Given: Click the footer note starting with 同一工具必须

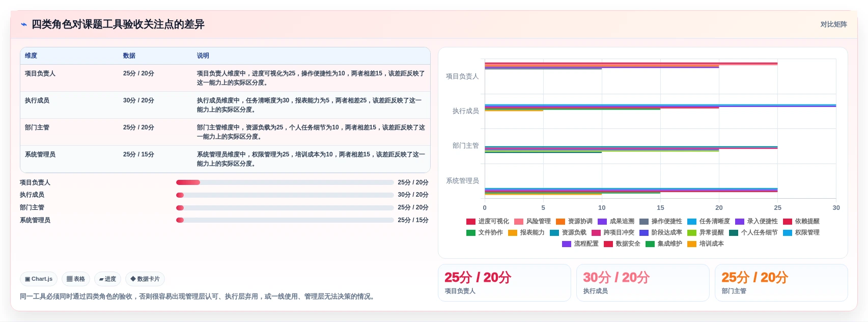Looking at the screenshot, I should tap(199, 297).
